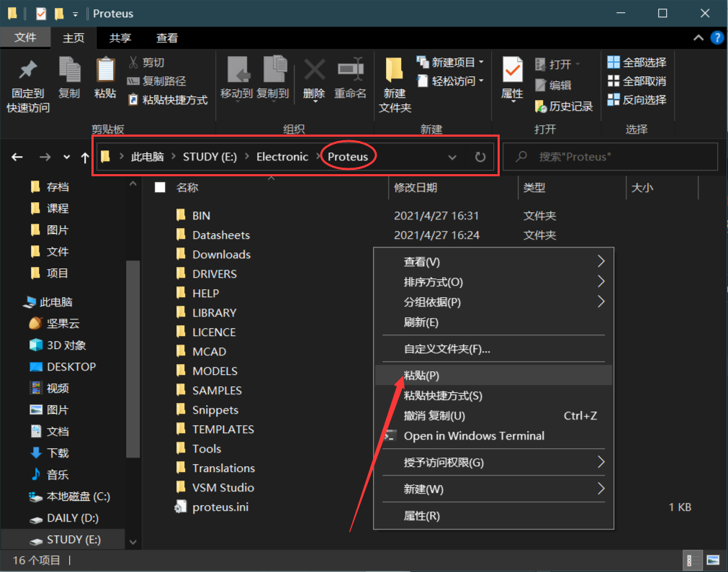Screen dimensions: 728x572
Task: Open address bar history dropdown chevron
Action: (x=452, y=158)
